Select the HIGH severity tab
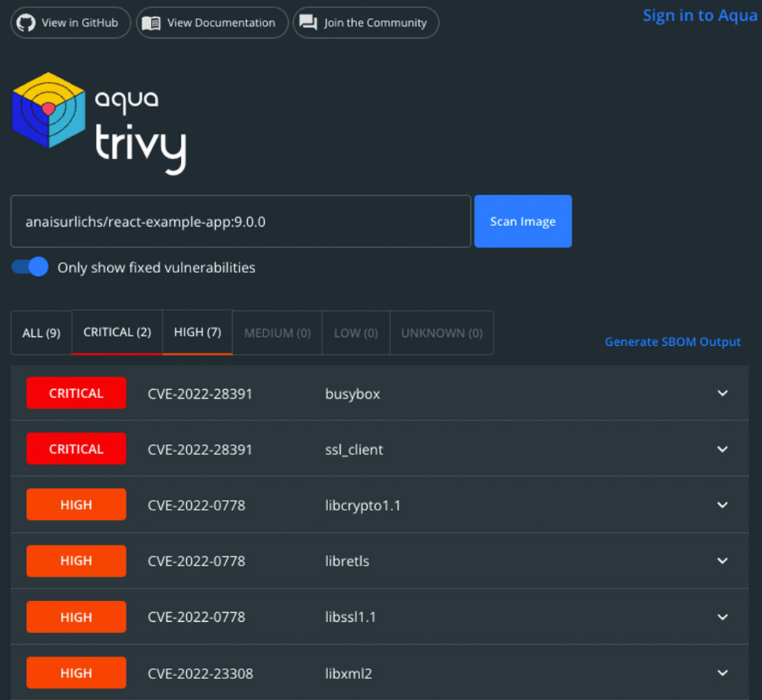 (196, 333)
